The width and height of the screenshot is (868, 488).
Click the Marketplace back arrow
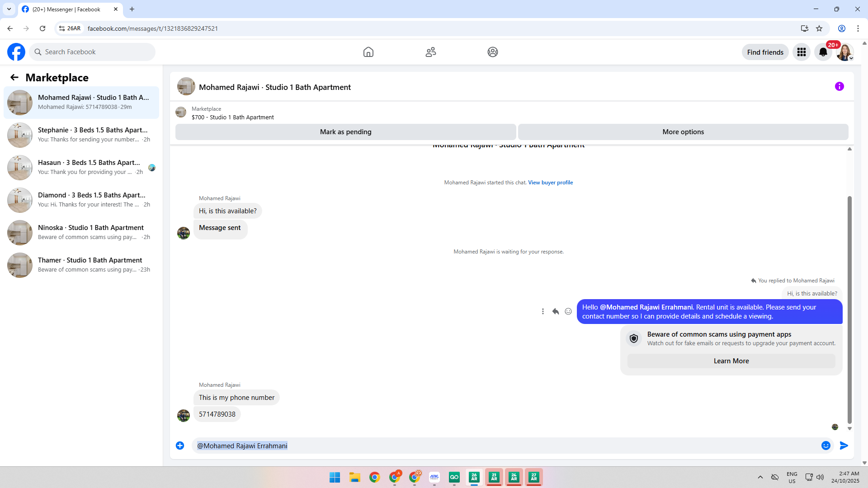[14, 77]
